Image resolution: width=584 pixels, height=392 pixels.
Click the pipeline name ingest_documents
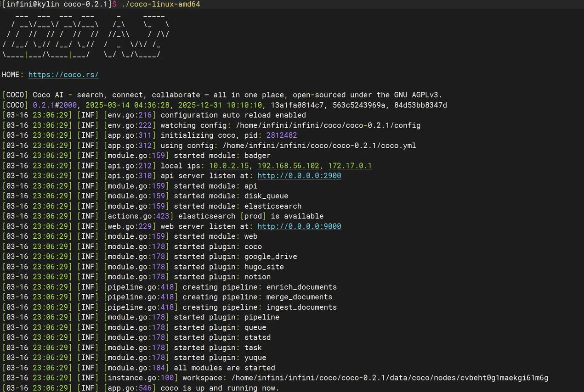(301, 307)
